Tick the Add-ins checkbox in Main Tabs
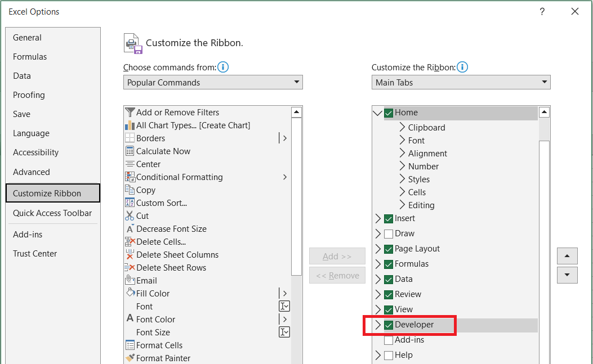The width and height of the screenshot is (593, 364). [389, 340]
